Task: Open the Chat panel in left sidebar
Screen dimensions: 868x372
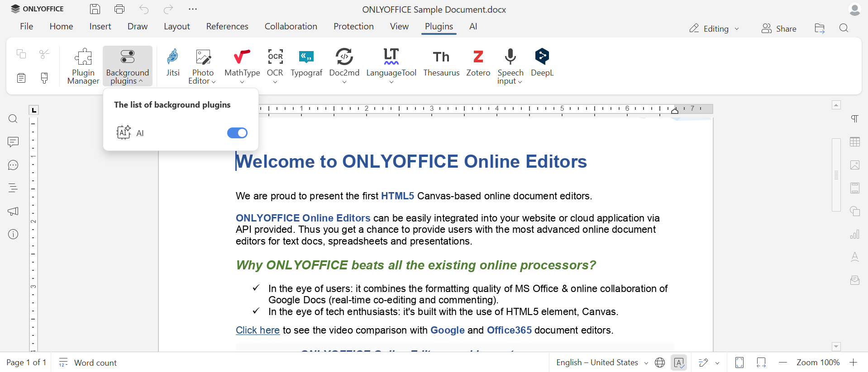Action: click(x=13, y=165)
